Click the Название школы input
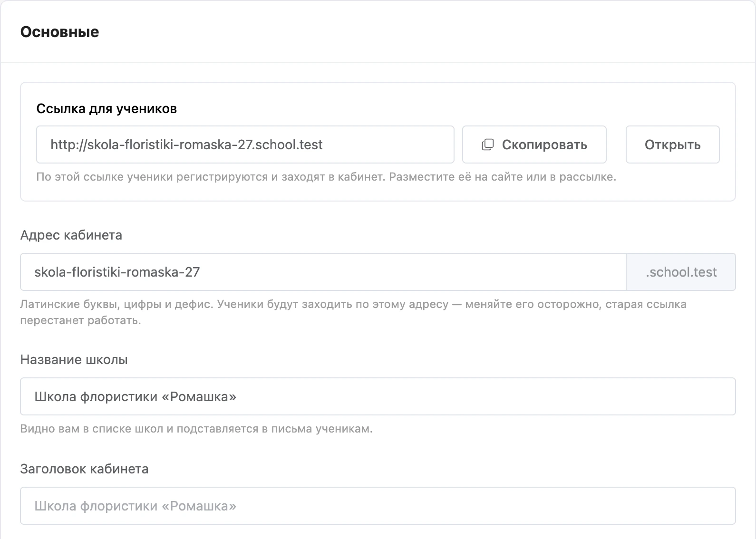Viewport: 756px width, 539px height. [x=378, y=396]
